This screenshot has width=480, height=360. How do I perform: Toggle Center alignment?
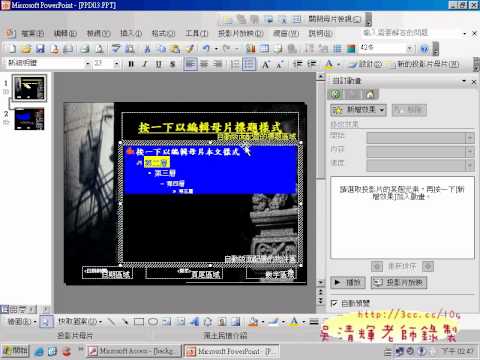[x=204, y=64]
